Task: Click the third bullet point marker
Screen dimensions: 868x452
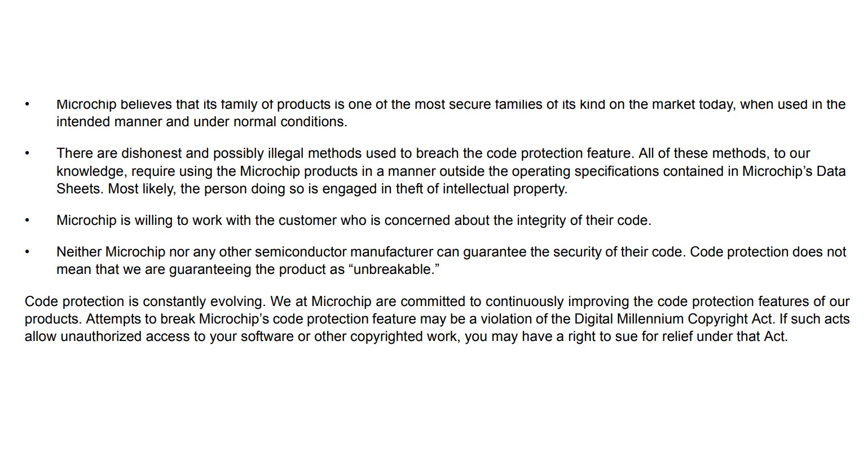Action: (x=27, y=220)
